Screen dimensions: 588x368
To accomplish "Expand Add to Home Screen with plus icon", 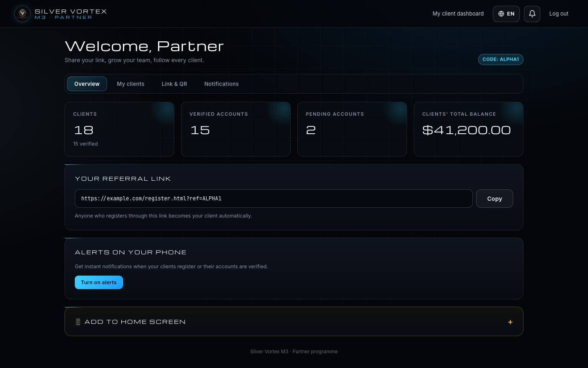I will pyautogui.click(x=510, y=322).
